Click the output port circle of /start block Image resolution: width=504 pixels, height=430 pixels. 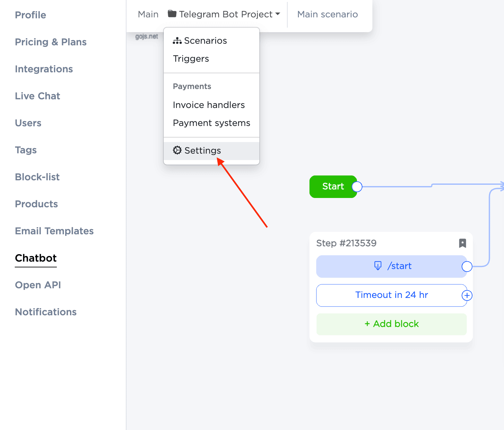click(x=467, y=266)
